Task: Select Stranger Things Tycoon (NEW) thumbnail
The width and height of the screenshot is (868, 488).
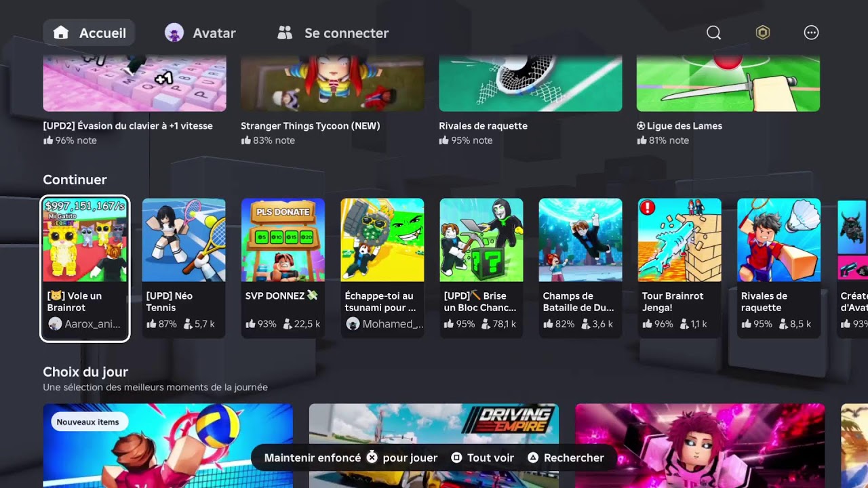Action: click(333, 84)
